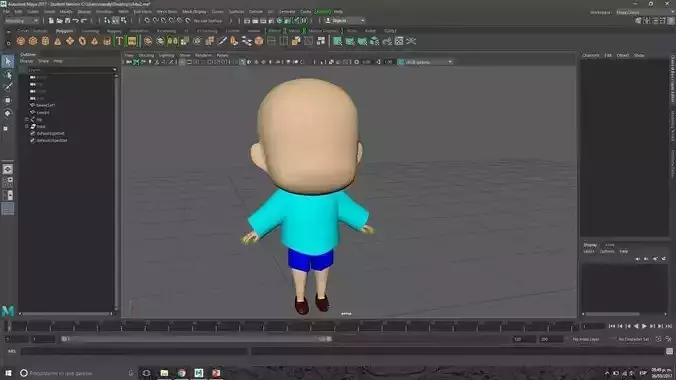Open the No Anim Layer dropdown

585,339
